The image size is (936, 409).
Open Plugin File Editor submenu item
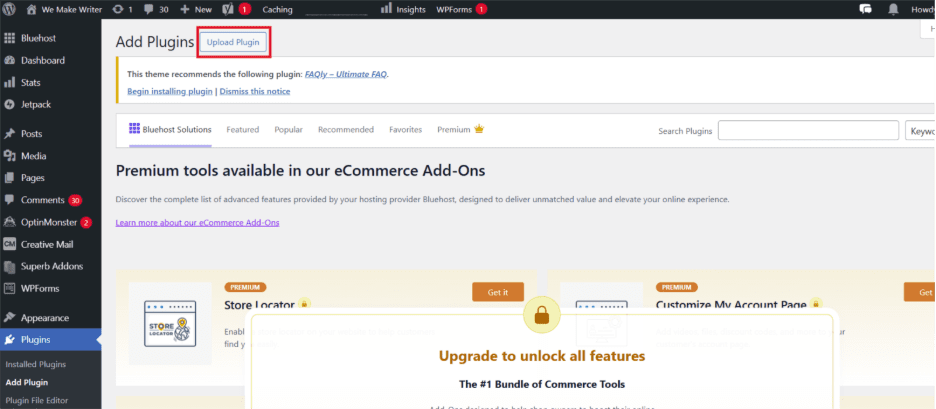tap(37, 400)
